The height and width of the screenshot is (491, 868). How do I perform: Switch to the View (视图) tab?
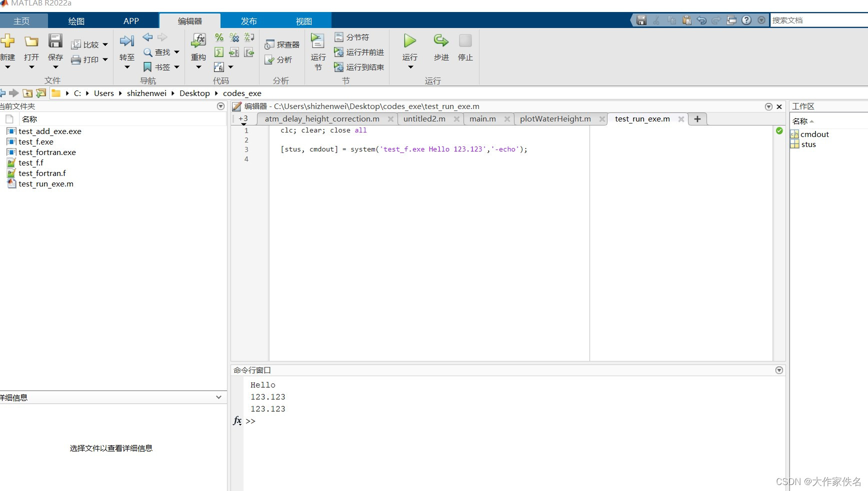pyautogui.click(x=303, y=21)
